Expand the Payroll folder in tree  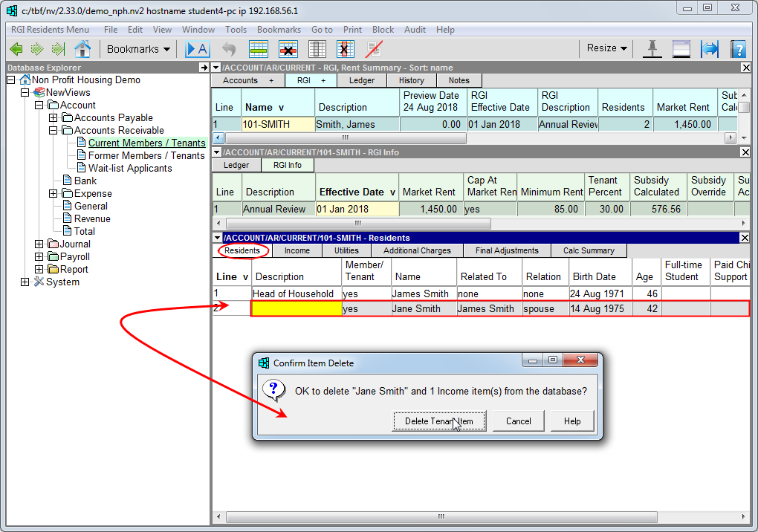coord(39,257)
